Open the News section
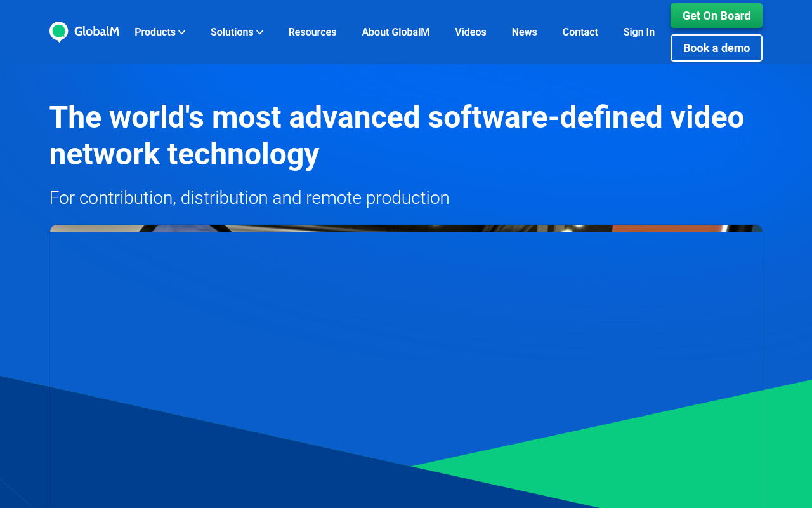Screen dimensions: 812x508 [x=525, y=32]
